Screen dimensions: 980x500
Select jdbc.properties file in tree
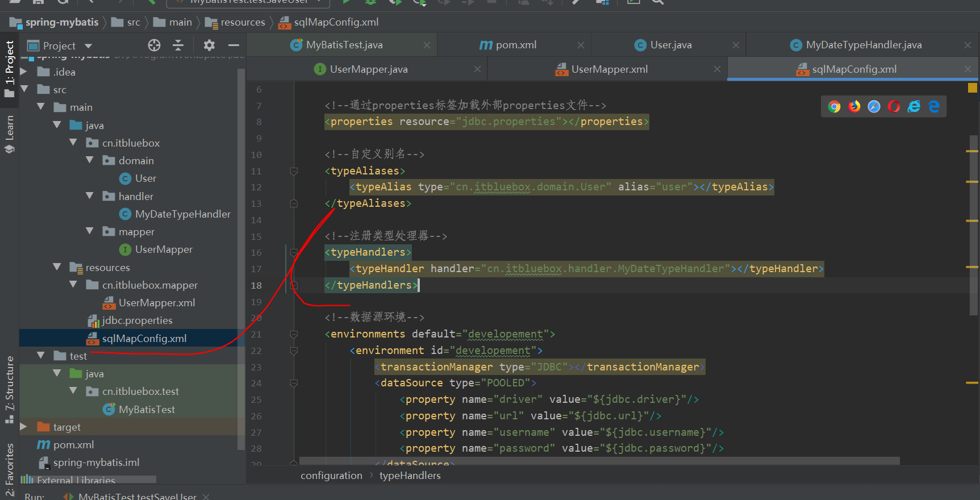pos(130,320)
